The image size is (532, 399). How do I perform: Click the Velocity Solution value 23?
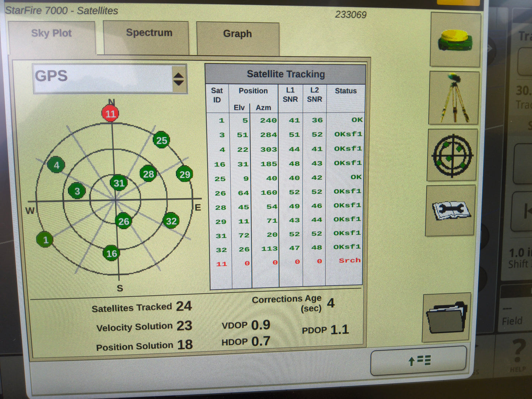(x=184, y=325)
